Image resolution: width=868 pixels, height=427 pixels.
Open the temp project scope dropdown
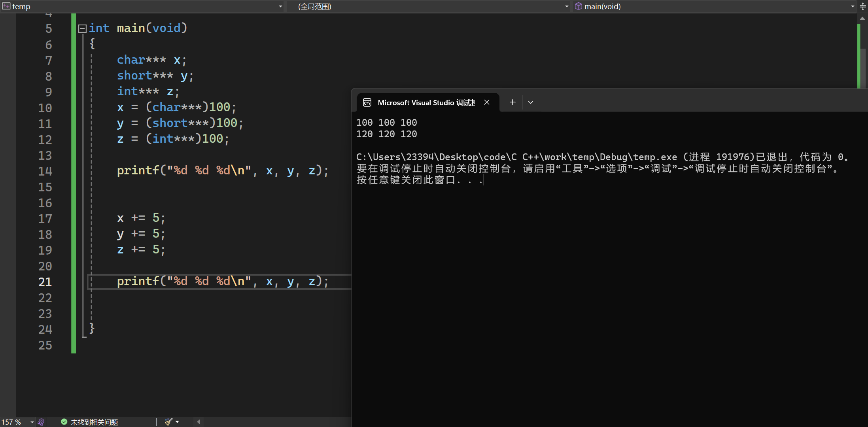(280, 6)
